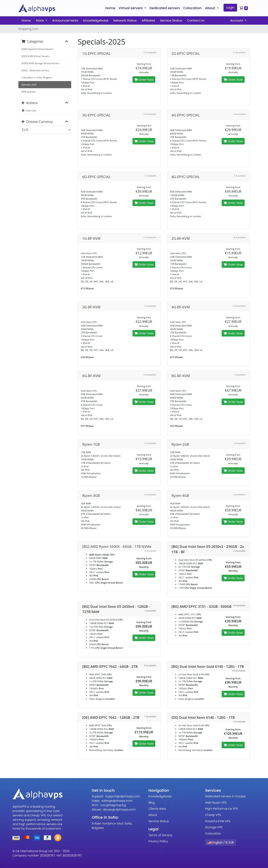The image size is (268, 868).
Task: Click the Bitcoin payment icon in the footer
Action: coord(58,837)
